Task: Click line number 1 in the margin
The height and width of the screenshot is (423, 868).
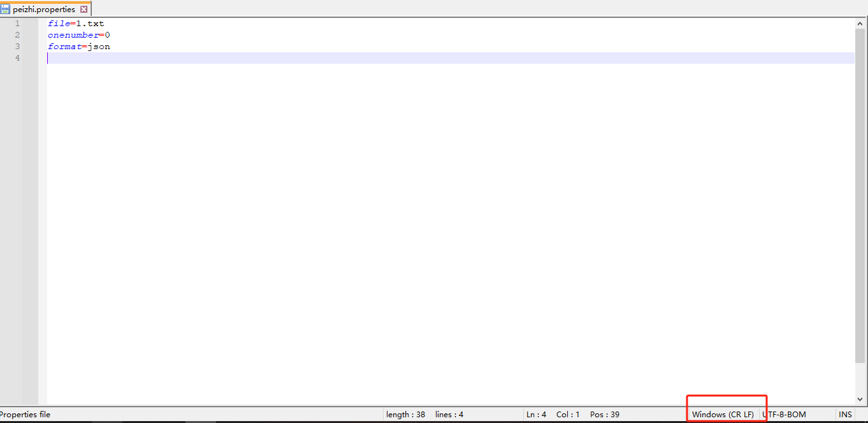Action: pos(17,24)
